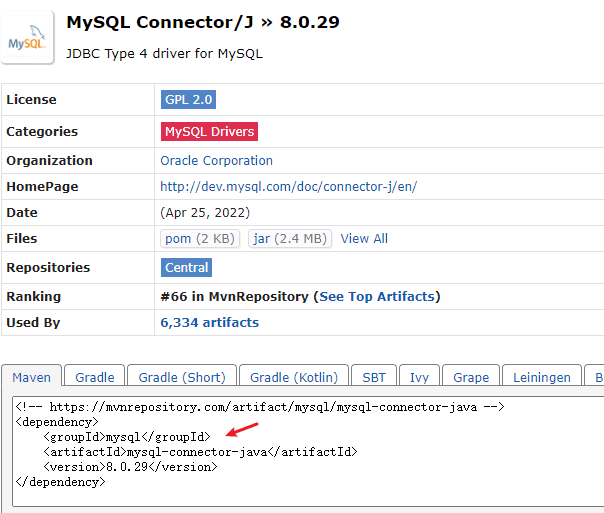604x513 pixels.
Task: Download the pom (2 KB) file
Action: click(200, 238)
